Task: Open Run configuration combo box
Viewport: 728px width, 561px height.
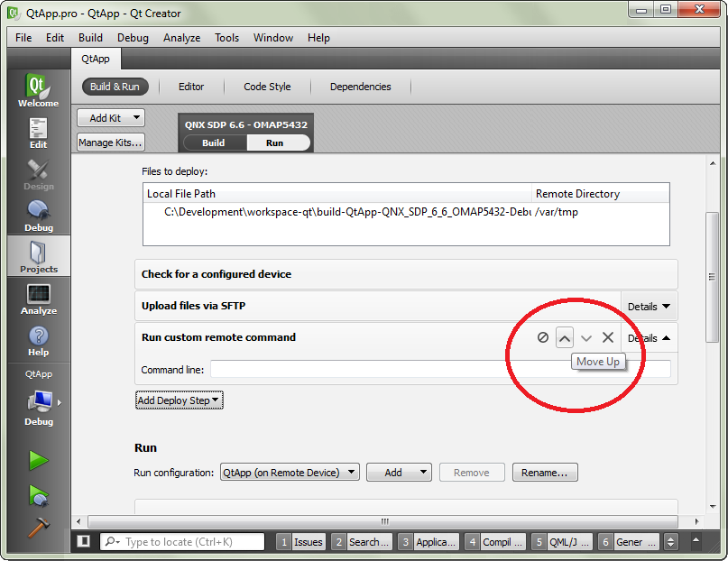Action: click(x=290, y=473)
